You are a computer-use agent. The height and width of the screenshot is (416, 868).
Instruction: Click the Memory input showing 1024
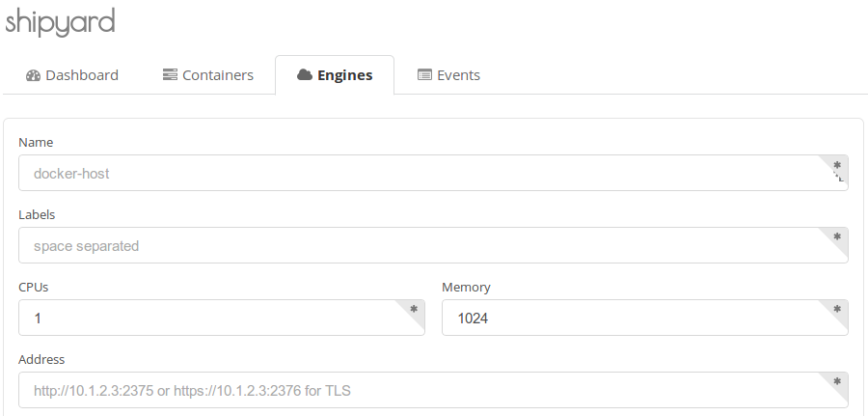632,318
